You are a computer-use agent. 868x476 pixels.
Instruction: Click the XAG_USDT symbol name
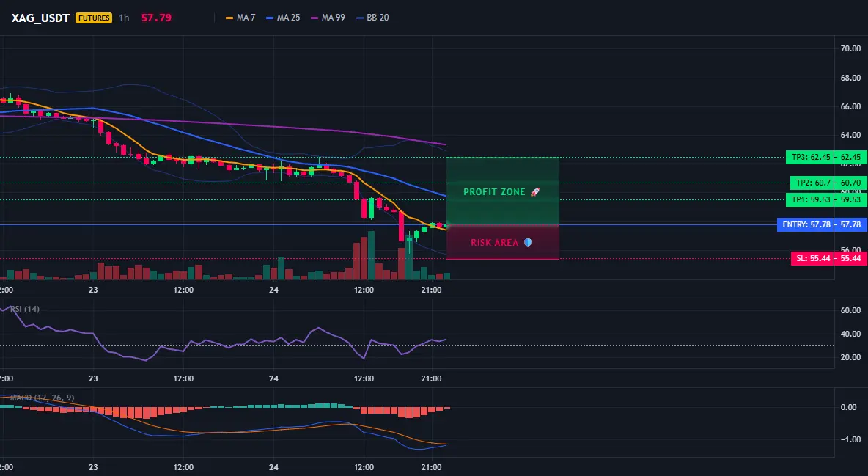coord(40,18)
